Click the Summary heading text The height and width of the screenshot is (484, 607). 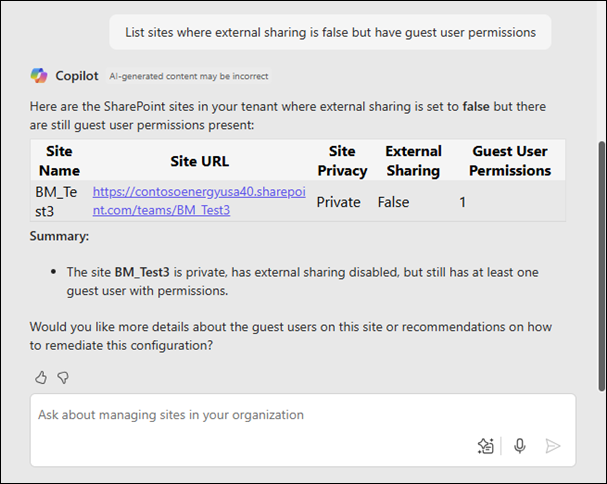59,236
